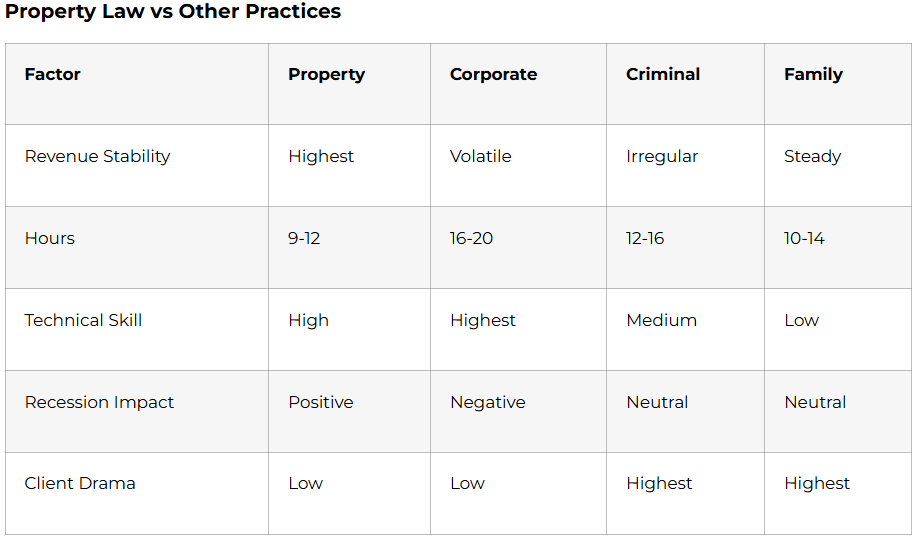
Task: Select the Irregular cell under Criminal
Action: coord(662,156)
